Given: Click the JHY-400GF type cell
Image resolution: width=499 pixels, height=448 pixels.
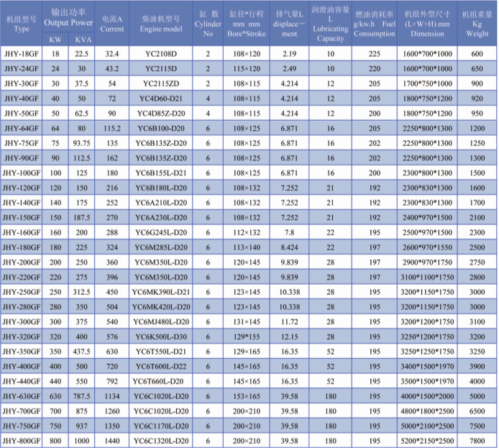Looking at the screenshot, I should tap(22, 367).
